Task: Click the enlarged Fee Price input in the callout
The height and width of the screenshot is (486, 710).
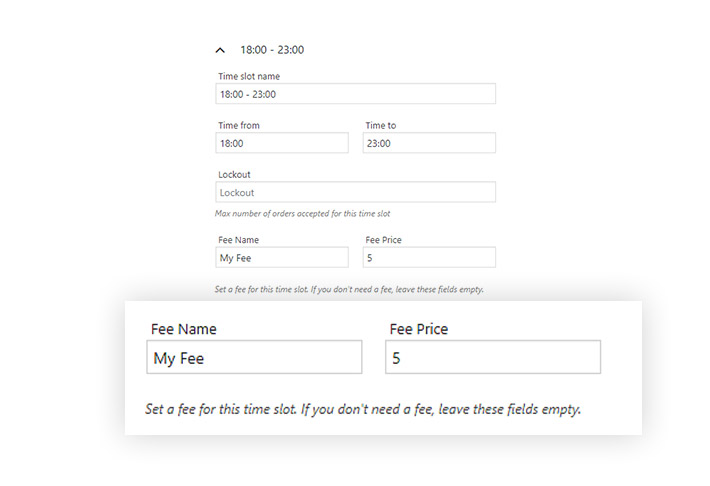Action: (x=492, y=357)
